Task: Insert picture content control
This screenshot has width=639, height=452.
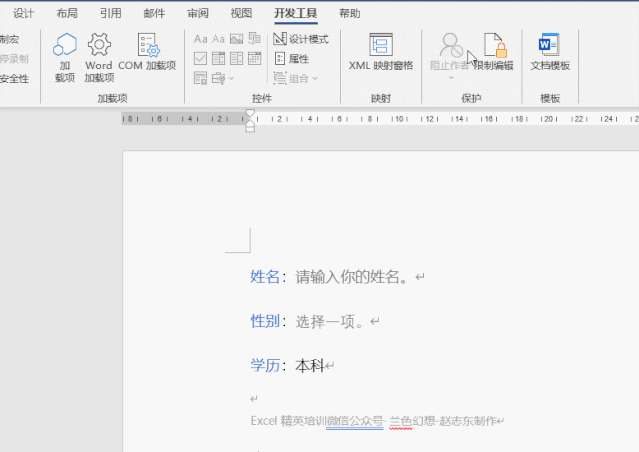Action: (x=237, y=39)
